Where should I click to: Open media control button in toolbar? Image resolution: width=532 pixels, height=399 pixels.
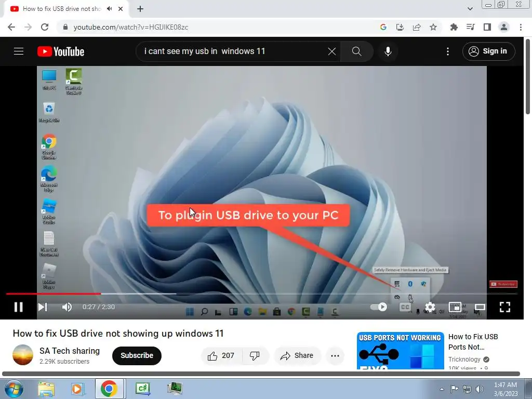[x=470, y=27]
